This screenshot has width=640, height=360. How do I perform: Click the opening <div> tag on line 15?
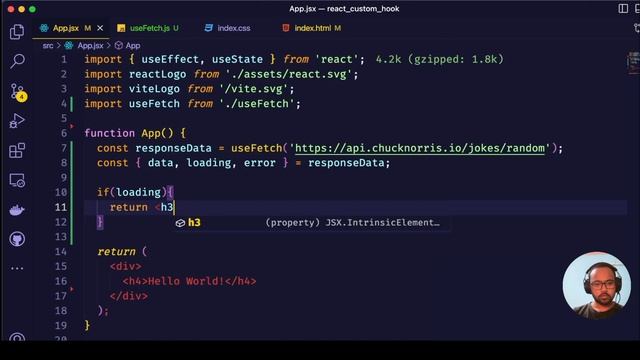coord(126,267)
